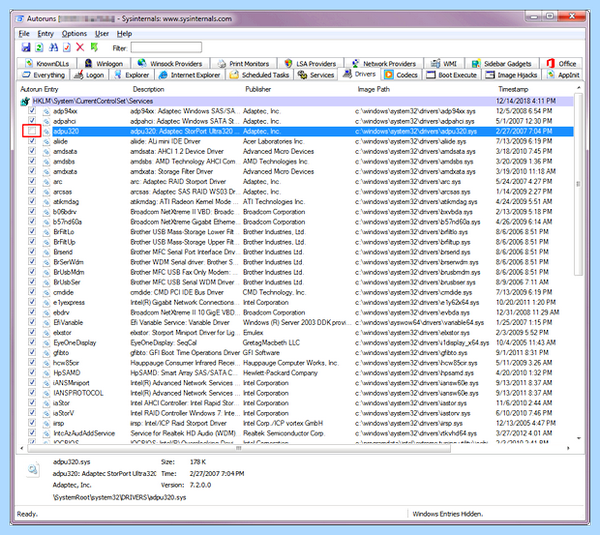
Task: Click the file icon of amdsata row
Action: click(x=46, y=152)
